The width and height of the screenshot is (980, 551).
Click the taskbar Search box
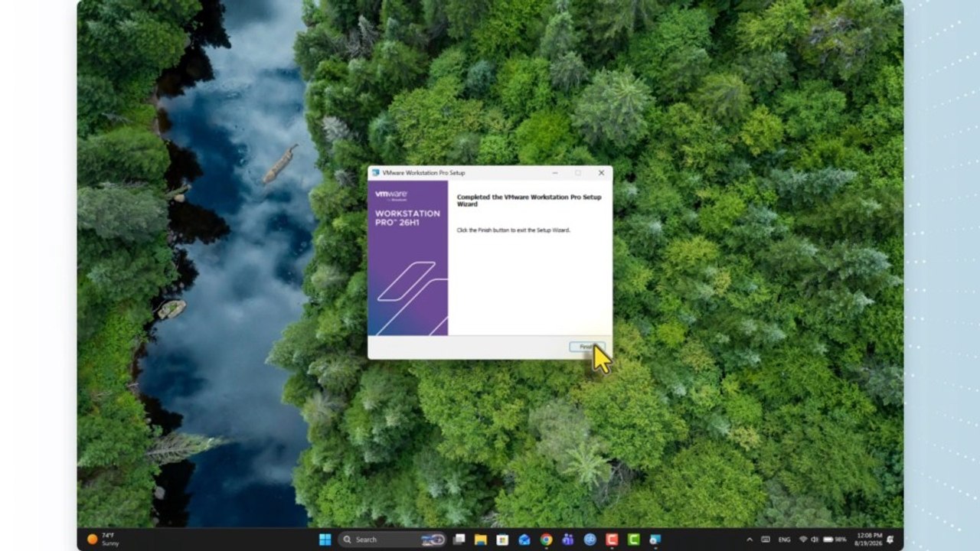click(394, 540)
